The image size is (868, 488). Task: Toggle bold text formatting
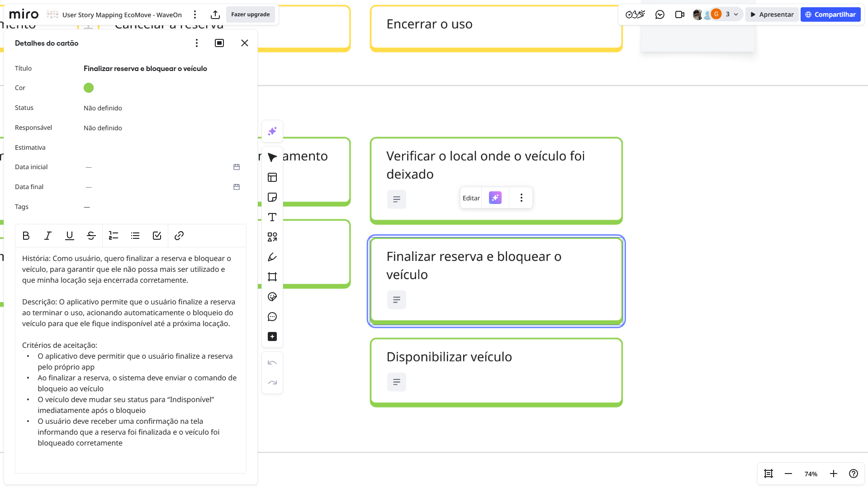tap(26, 236)
